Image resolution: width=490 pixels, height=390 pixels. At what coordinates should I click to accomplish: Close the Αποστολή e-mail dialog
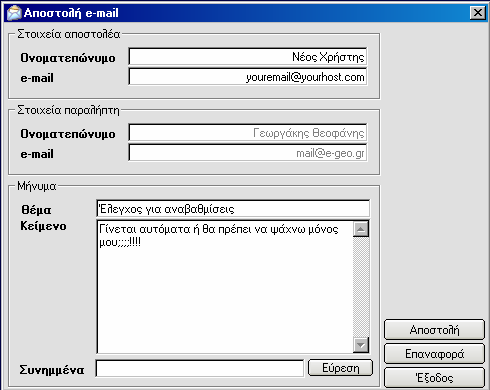478,13
